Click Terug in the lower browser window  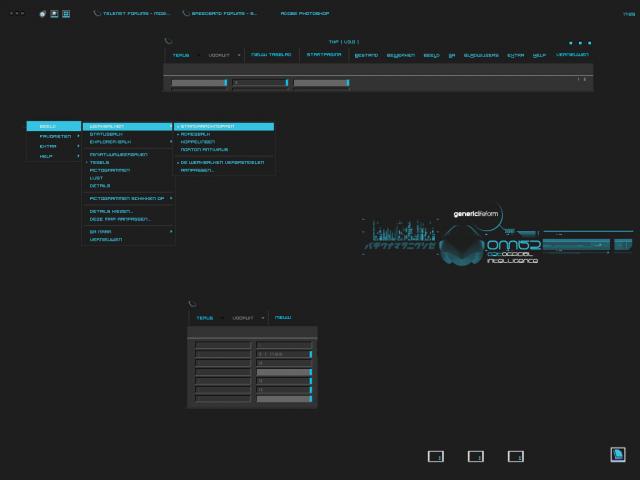(x=205, y=318)
